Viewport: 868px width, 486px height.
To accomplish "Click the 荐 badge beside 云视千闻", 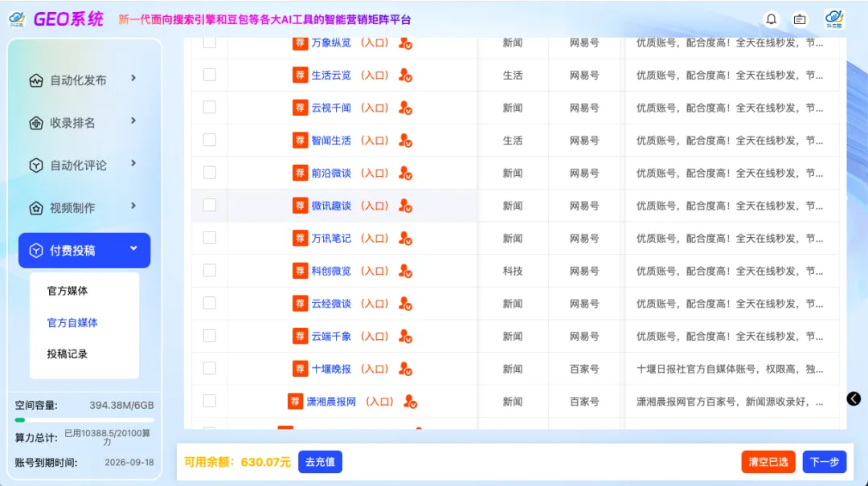I will tap(300, 108).
